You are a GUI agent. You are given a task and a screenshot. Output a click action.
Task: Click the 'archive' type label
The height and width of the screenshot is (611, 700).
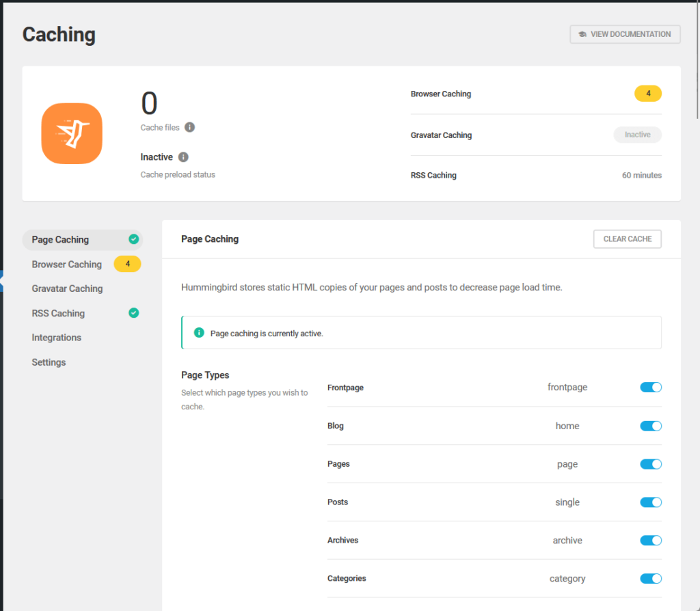pos(567,541)
